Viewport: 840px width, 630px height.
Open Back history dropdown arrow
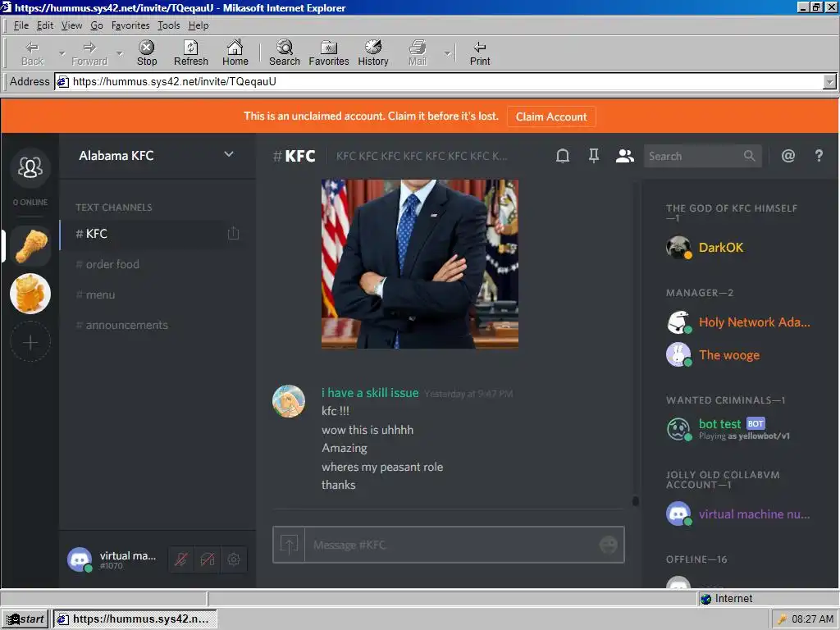click(62, 53)
